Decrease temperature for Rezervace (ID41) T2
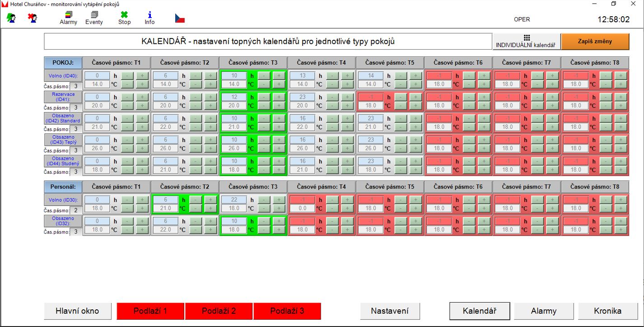This screenshot has height=327, width=644. point(196,105)
